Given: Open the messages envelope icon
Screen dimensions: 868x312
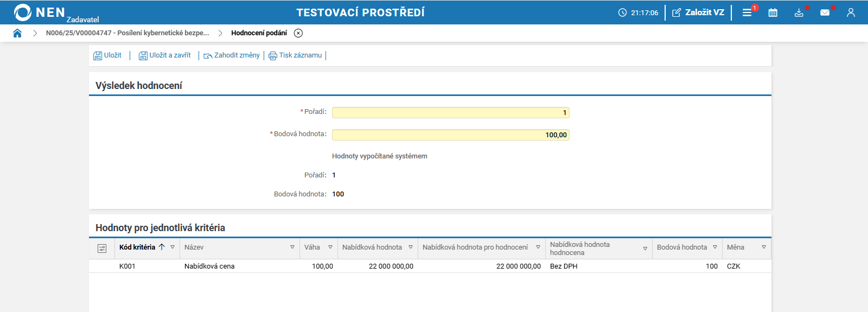Looking at the screenshot, I should (x=825, y=12).
